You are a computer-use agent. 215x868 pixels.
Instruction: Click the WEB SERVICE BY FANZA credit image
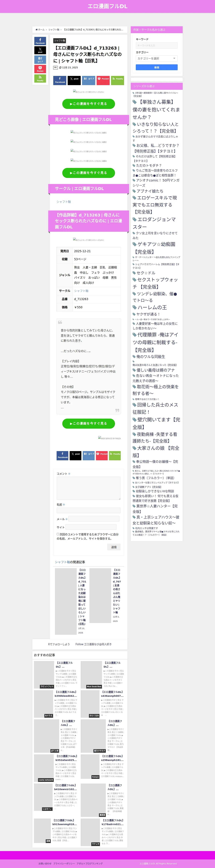(x=109, y=438)
